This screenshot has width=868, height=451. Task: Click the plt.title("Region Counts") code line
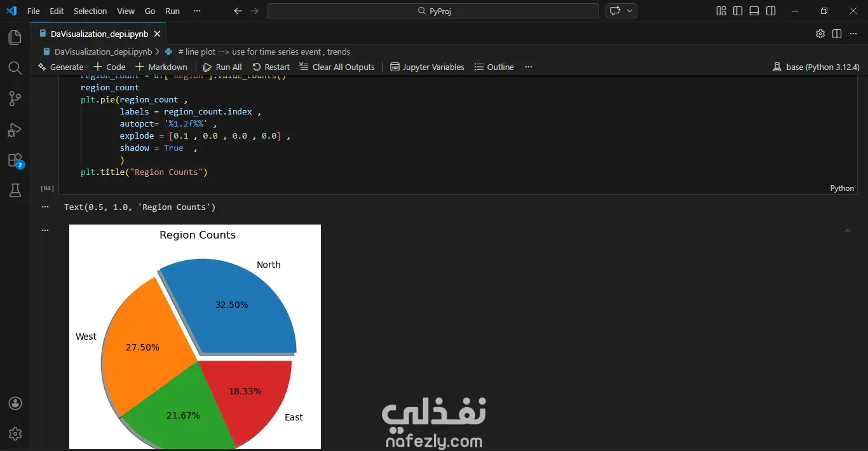pos(144,172)
